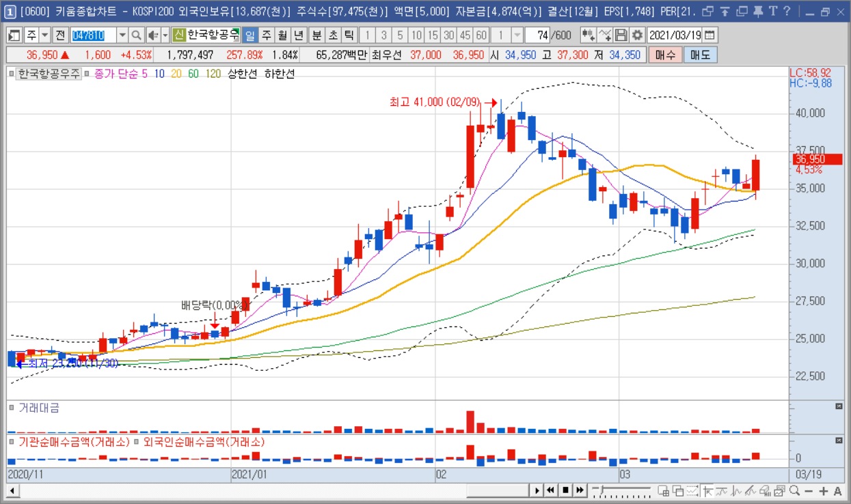Select the 5 interval button
Screen dimensions: 851x504
click(400, 36)
